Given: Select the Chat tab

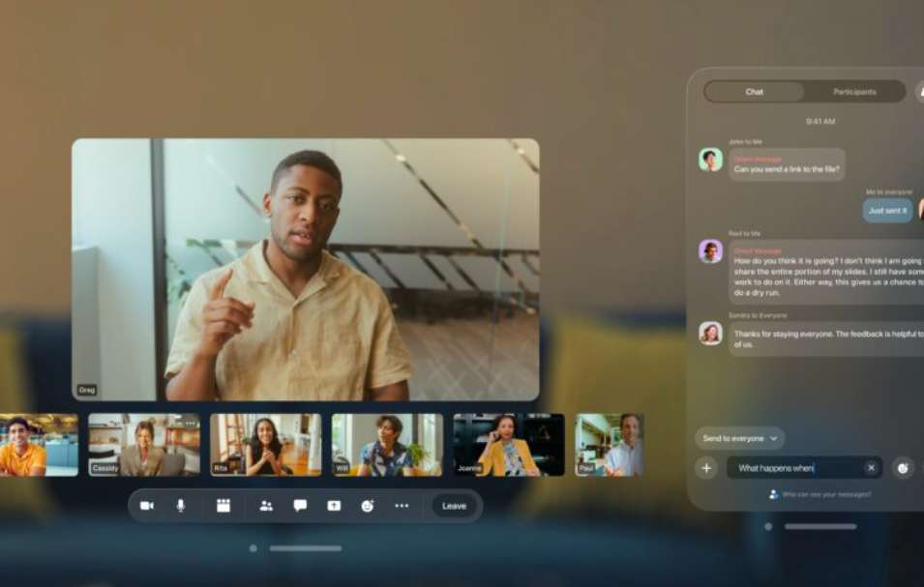Looking at the screenshot, I should [755, 92].
